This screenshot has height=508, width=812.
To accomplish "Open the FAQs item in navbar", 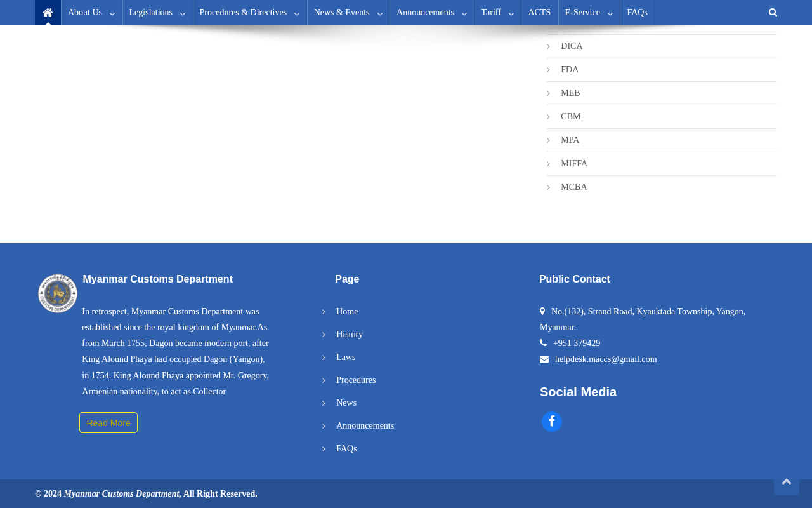I will pos(637,13).
